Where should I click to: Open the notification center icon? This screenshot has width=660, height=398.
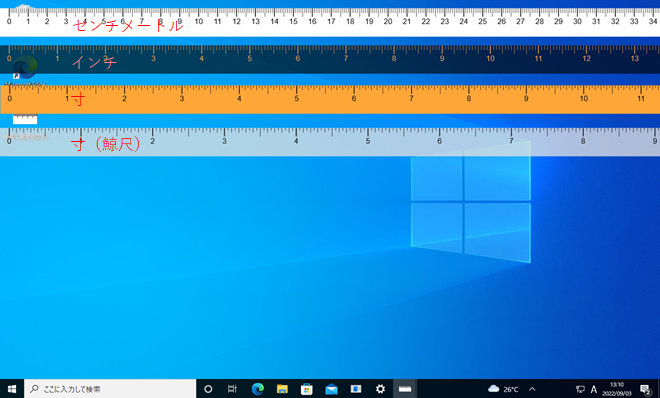click(645, 389)
